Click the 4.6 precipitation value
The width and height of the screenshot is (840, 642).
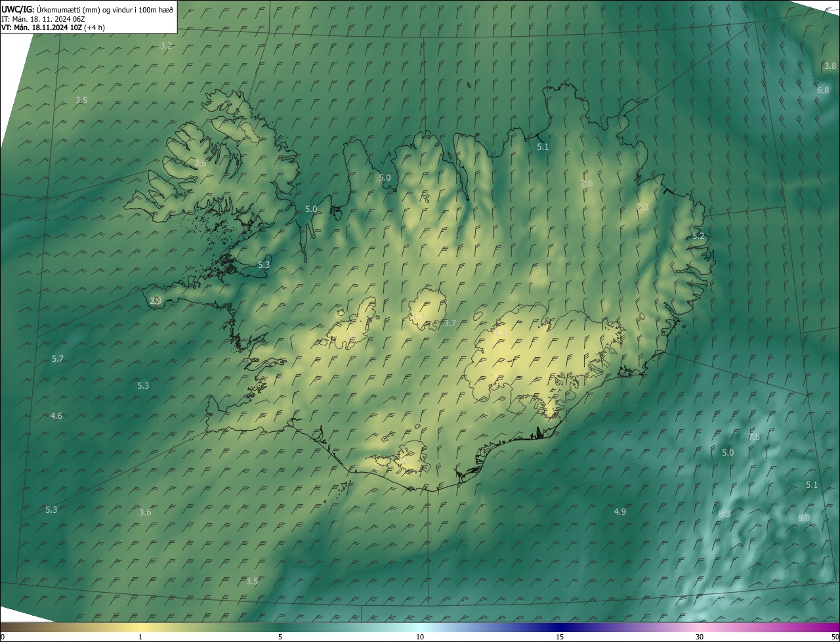click(56, 416)
